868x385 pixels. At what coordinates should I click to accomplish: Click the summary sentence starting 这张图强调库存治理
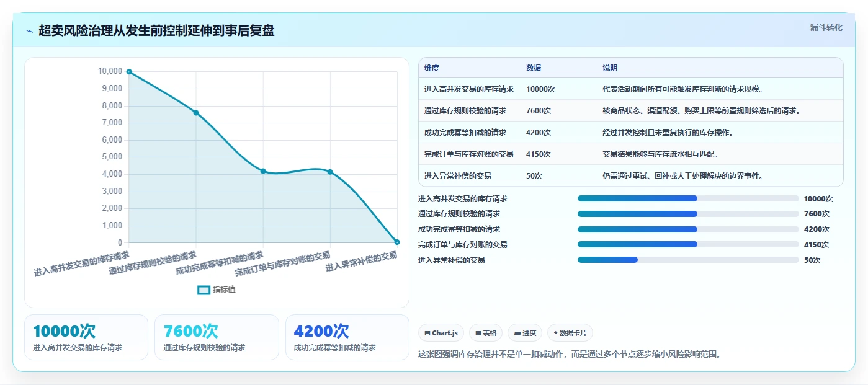570,355
